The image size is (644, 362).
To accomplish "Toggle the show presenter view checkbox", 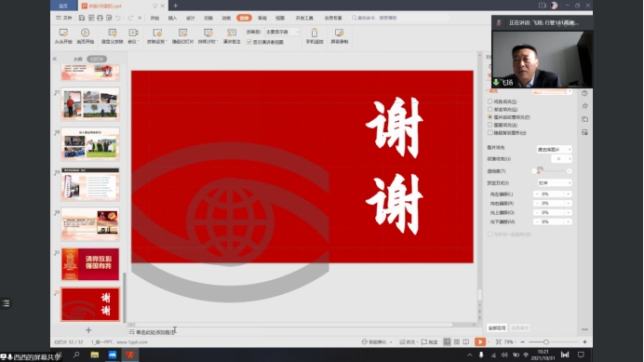I will 249,42.
